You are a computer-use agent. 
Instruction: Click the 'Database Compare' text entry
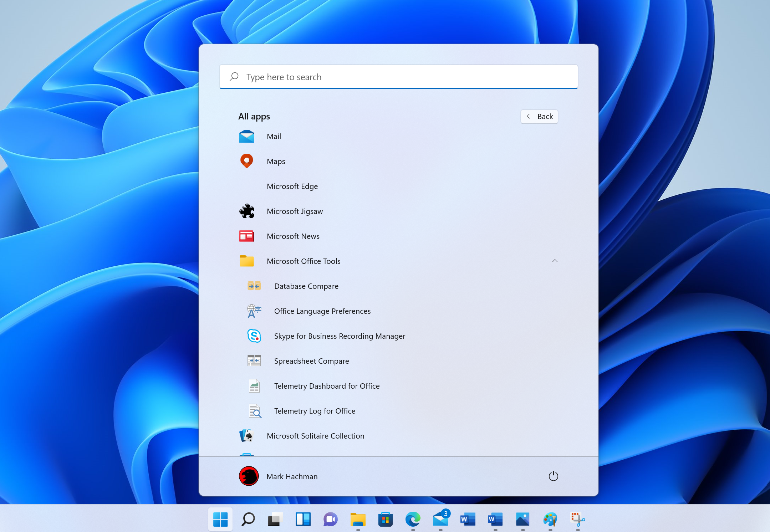[x=306, y=286]
